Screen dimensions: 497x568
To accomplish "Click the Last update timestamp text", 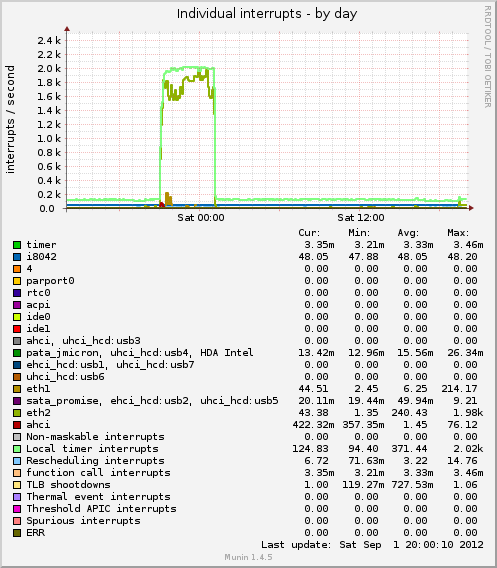I will pyautogui.click(x=372, y=545).
